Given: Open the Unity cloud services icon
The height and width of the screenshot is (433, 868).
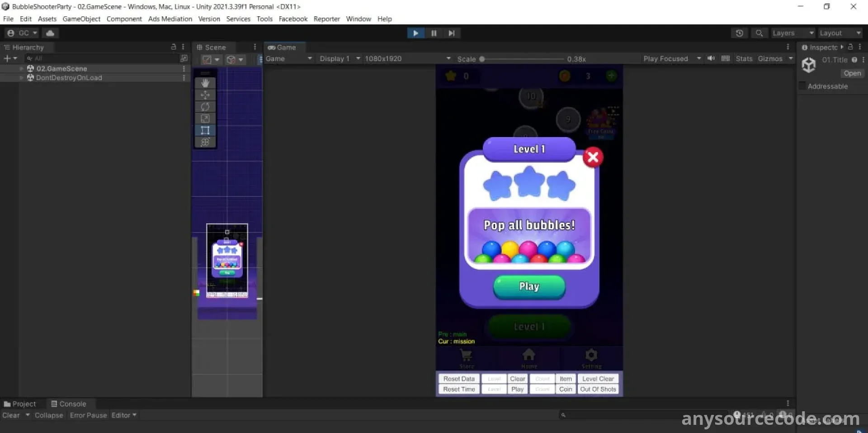Looking at the screenshot, I should [50, 33].
